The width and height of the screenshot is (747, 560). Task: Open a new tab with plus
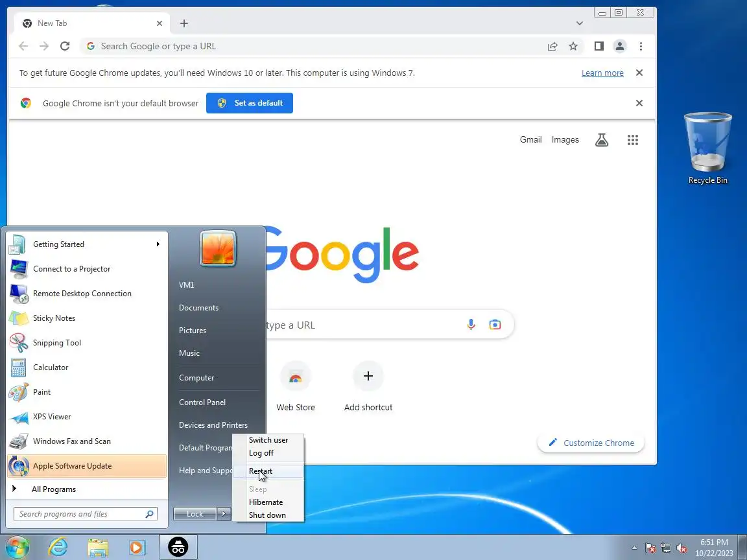[184, 23]
